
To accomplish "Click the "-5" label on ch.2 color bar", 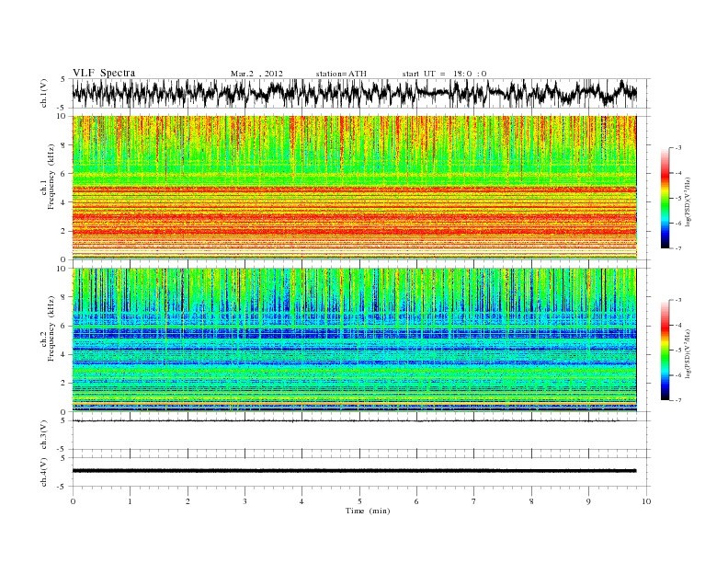I will coord(678,350).
